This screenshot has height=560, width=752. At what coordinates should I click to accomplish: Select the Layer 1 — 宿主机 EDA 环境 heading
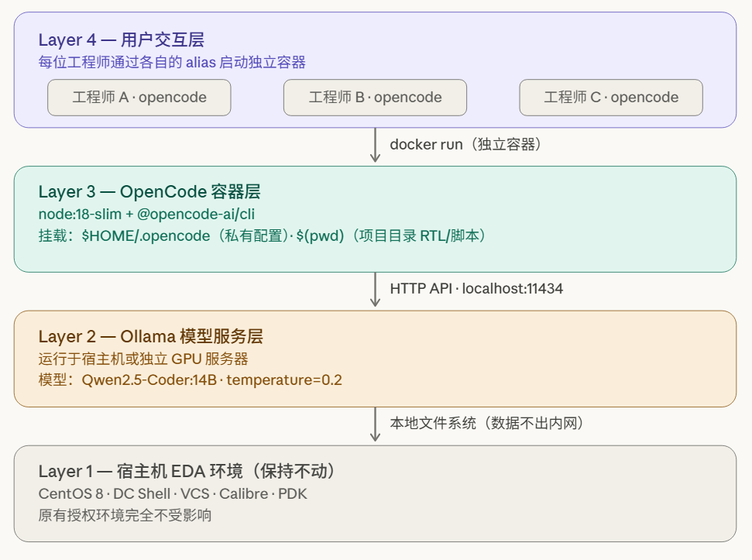tap(188, 471)
